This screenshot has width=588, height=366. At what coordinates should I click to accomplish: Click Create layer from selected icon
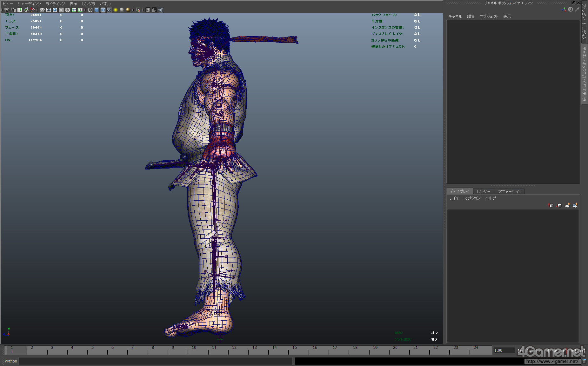[575, 205]
